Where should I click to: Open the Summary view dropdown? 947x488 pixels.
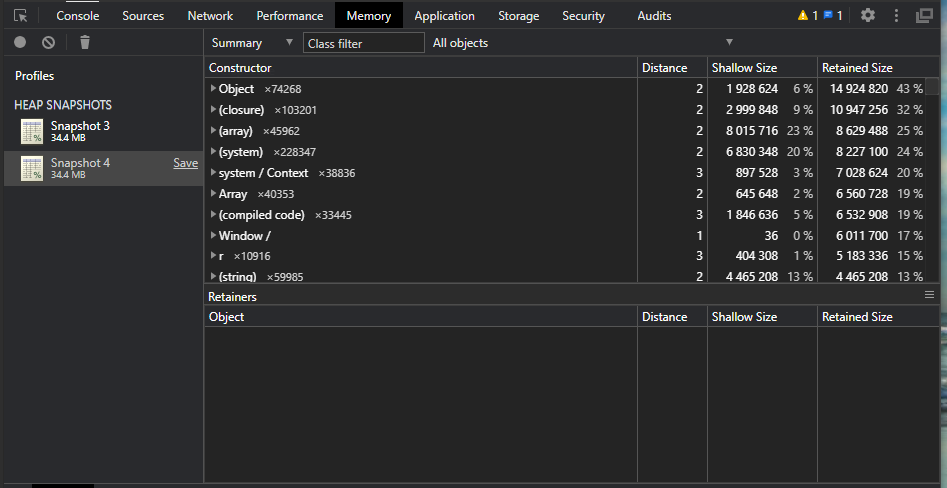252,43
